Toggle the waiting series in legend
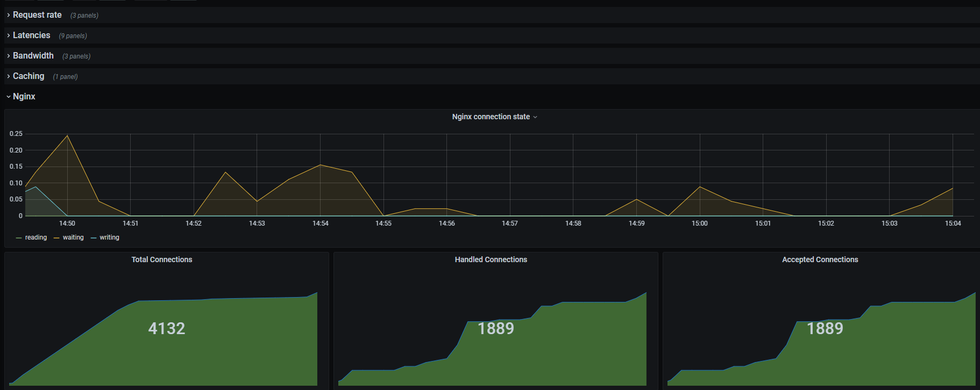 pos(73,237)
